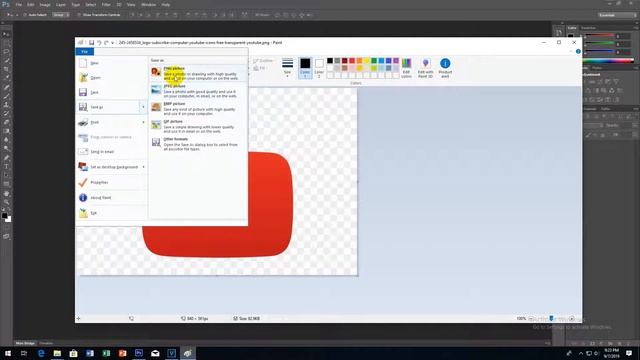
Task: Open Excel from the taskbar
Action: click(x=106, y=353)
